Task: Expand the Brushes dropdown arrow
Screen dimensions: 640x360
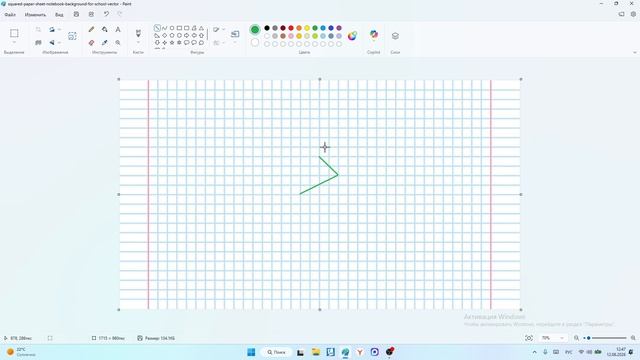Action: click(x=138, y=42)
